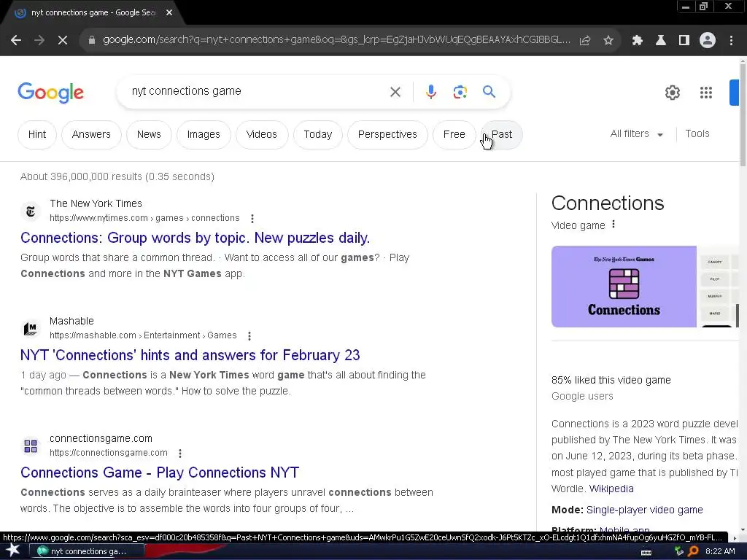747x560 pixels.
Task: Open more options beside Video game label
Action: (614, 225)
